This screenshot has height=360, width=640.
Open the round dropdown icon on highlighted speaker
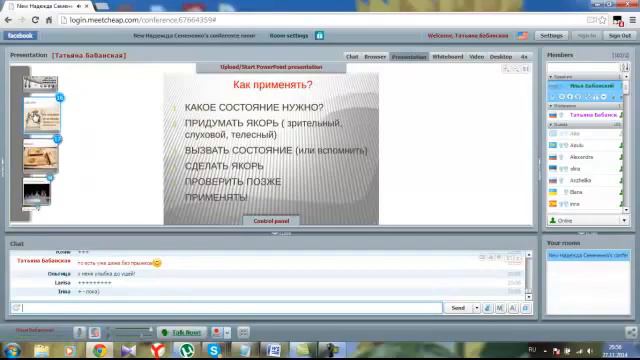click(604, 97)
